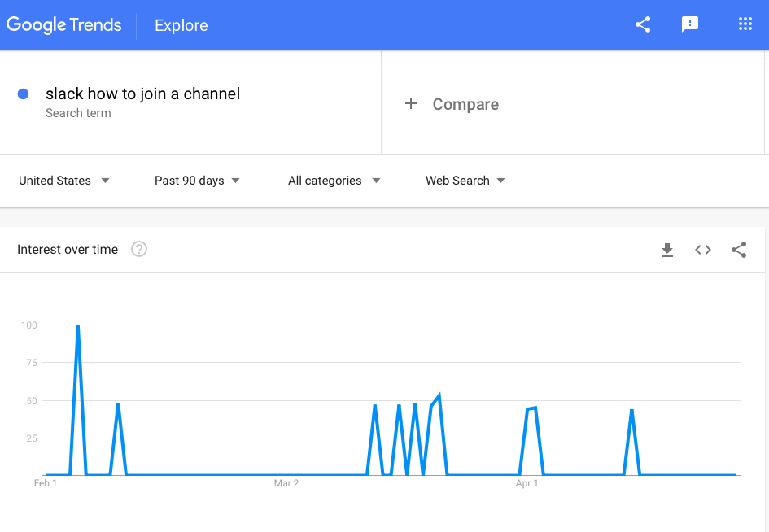Click the 'Interest over time' heading
The height and width of the screenshot is (532, 769).
pyautogui.click(x=68, y=250)
